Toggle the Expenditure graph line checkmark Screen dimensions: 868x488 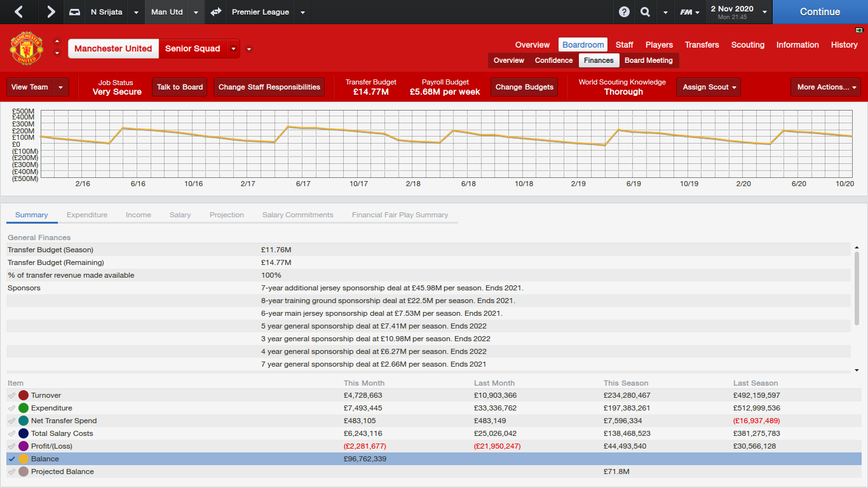(x=12, y=408)
